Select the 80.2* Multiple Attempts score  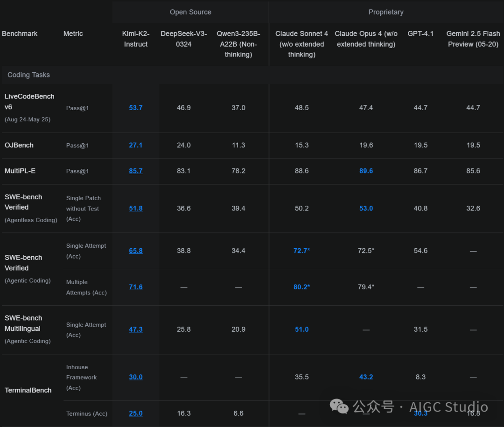(301, 287)
